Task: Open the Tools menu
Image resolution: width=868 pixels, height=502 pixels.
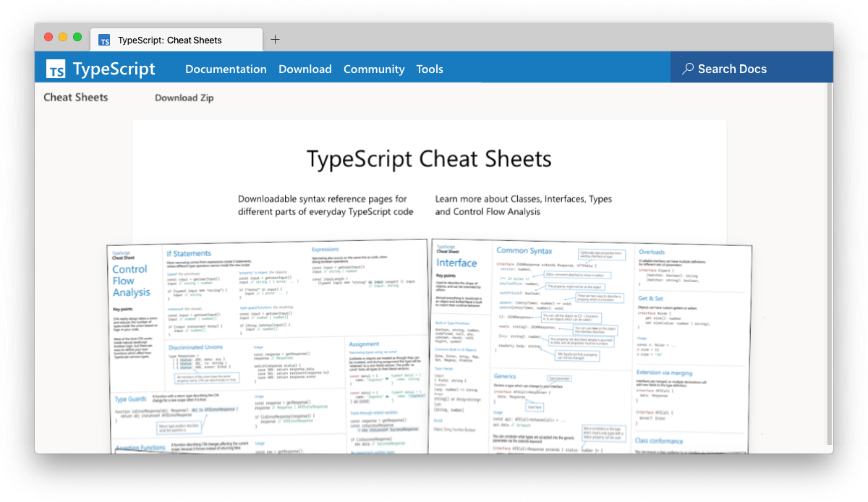Action: click(430, 69)
